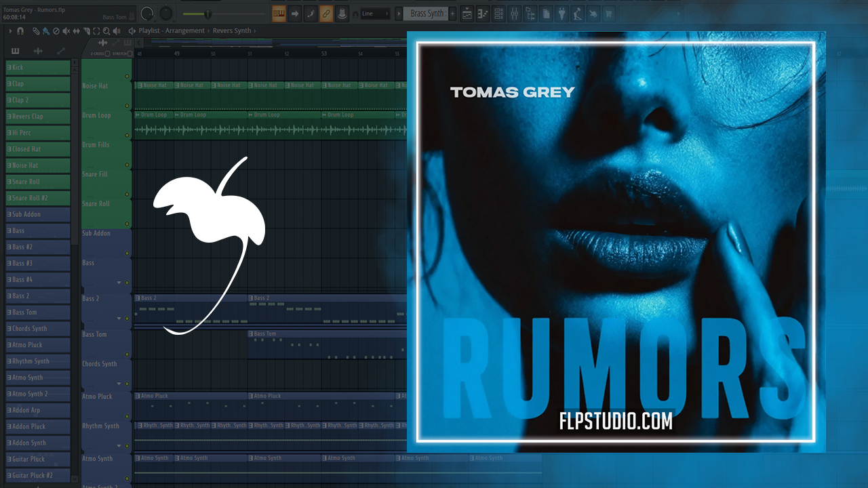This screenshot has height=488, width=868.
Task: Select Revers Synth in the breadcrumb
Action: click(x=232, y=31)
